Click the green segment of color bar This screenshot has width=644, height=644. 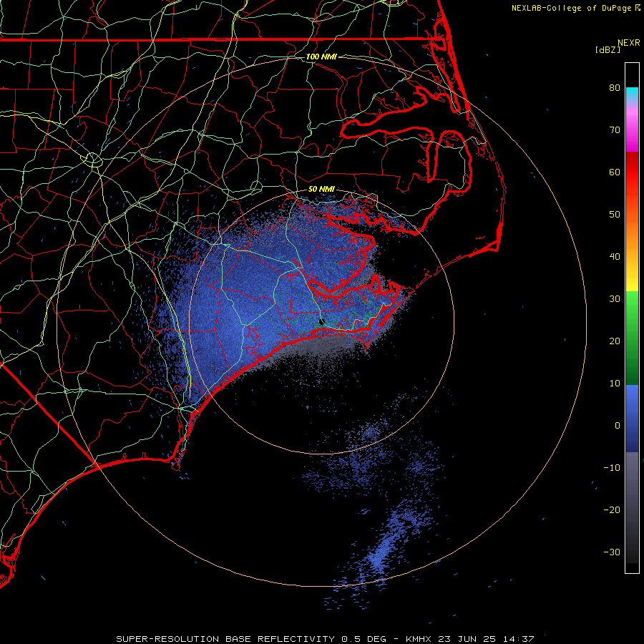632,338
